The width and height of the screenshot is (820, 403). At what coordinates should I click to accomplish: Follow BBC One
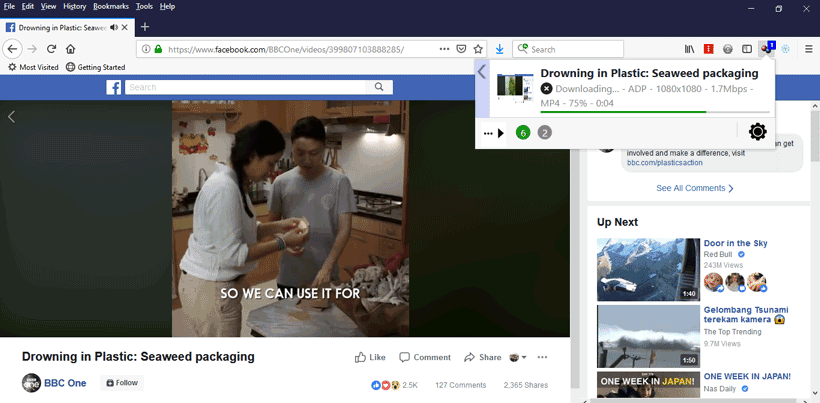coord(122,383)
